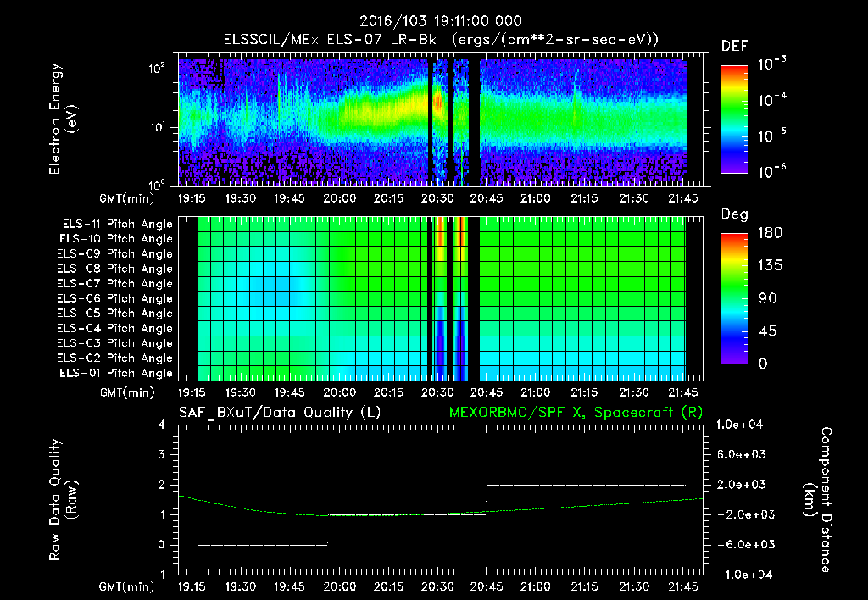Select the ELS-10 Pitch Angle row label
This screenshot has height=600, width=868.
pyautogui.click(x=116, y=239)
